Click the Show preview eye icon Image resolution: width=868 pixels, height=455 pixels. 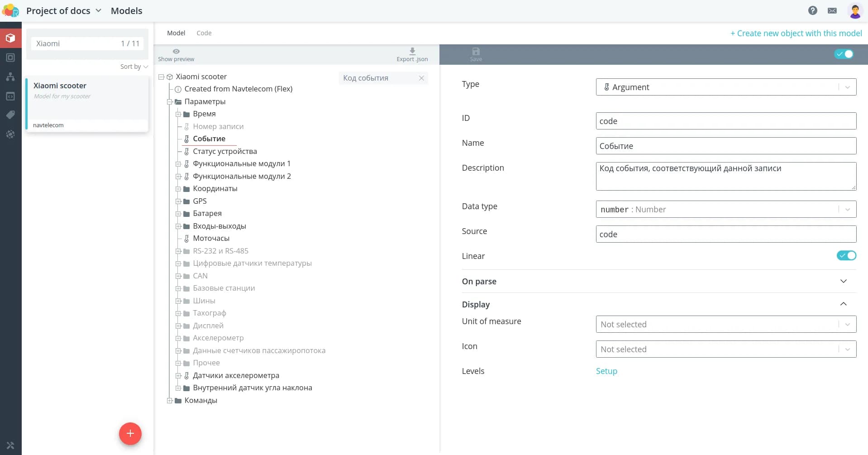click(x=176, y=52)
